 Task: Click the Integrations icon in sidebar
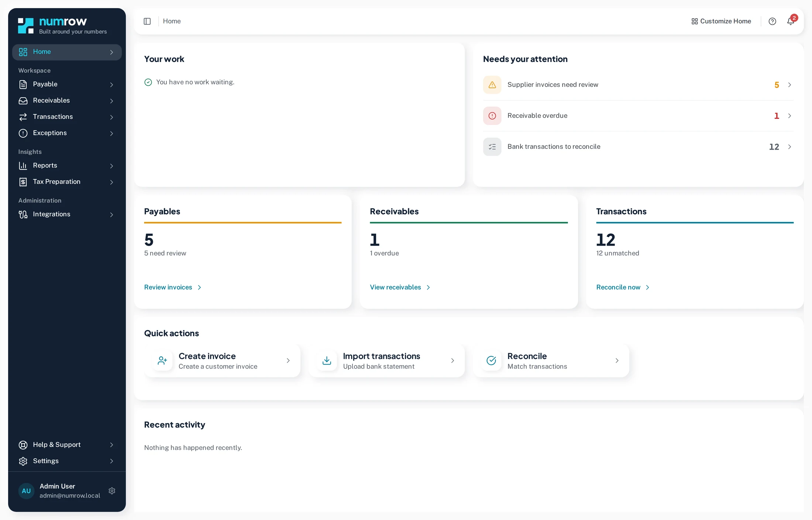tap(23, 215)
